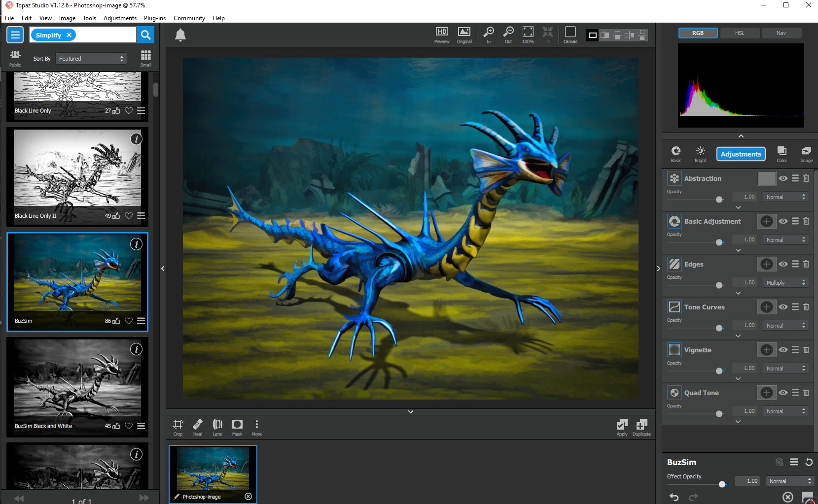The width and height of the screenshot is (818, 504).
Task: Hide the Tone Curves adjustment
Action: coord(783,307)
